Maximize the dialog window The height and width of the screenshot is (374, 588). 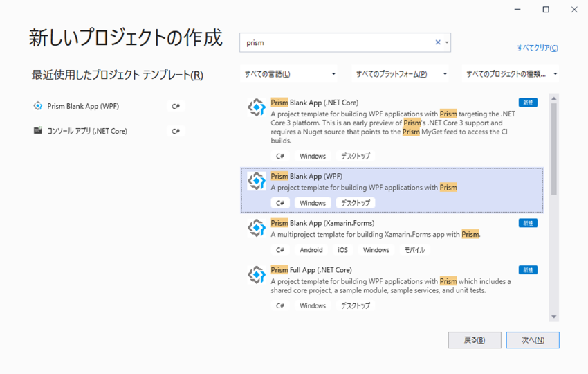546,10
